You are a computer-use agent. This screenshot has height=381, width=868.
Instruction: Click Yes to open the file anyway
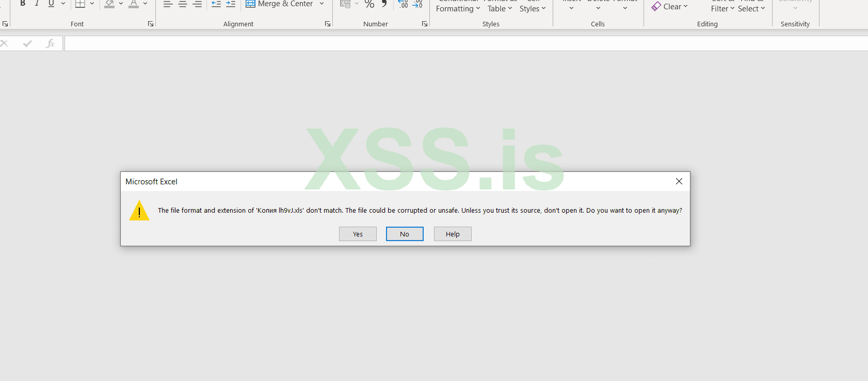coord(358,234)
